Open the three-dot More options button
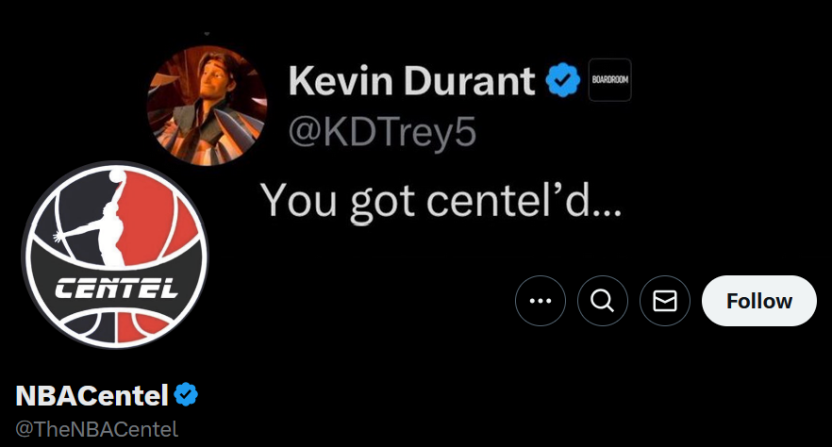This screenshot has width=832, height=447. click(x=541, y=301)
